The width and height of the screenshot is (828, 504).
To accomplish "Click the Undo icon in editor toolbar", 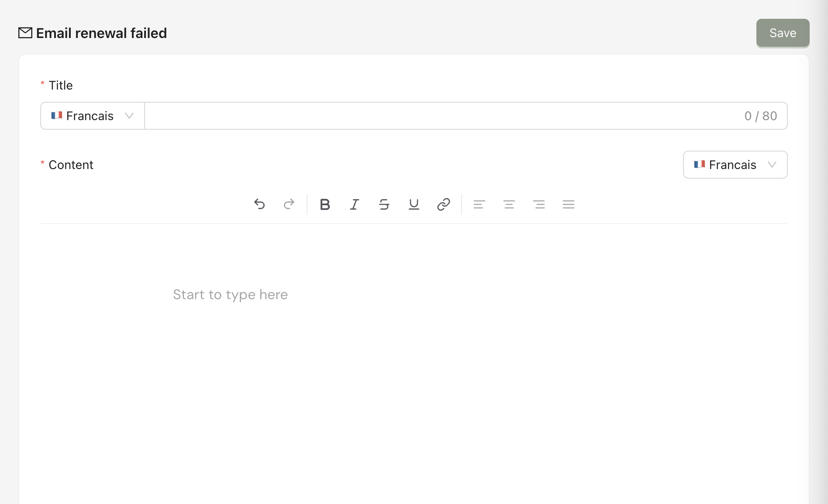I will [259, 204].
